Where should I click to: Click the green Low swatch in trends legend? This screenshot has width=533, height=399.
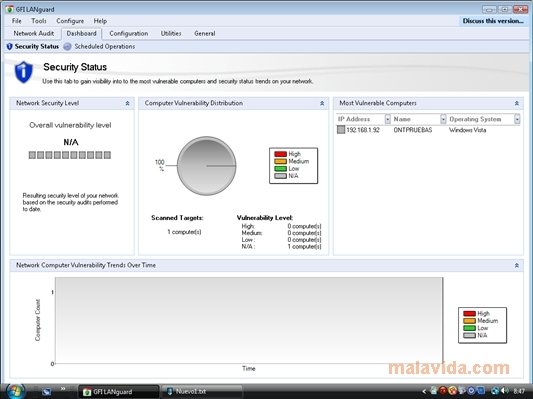469,328
